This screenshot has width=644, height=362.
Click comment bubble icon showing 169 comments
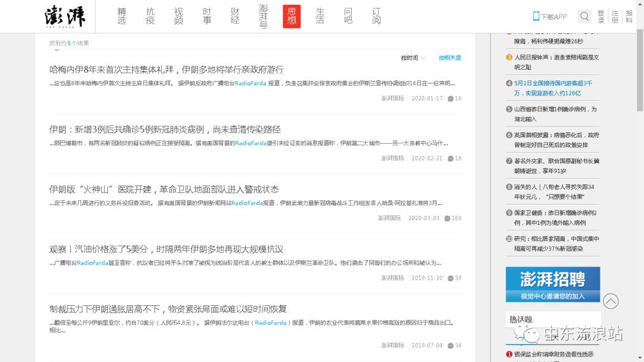pos(447,218)
